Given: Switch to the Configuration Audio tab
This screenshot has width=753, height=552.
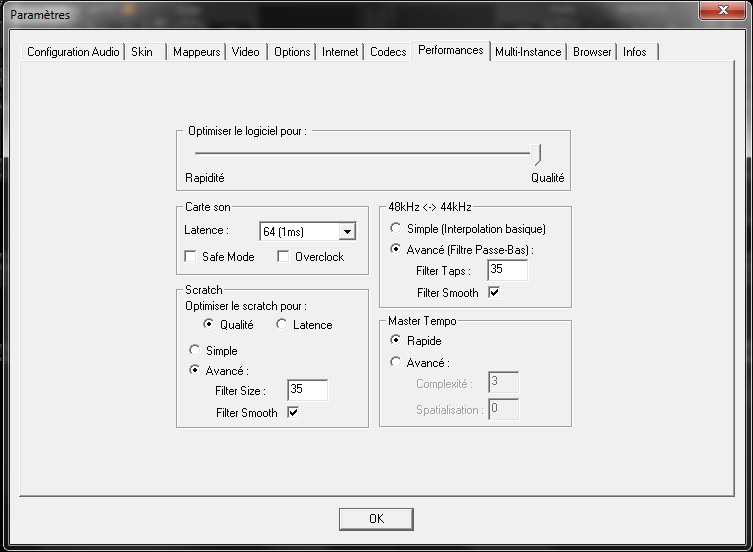Looking at the screenshot, I should [73, 52].
